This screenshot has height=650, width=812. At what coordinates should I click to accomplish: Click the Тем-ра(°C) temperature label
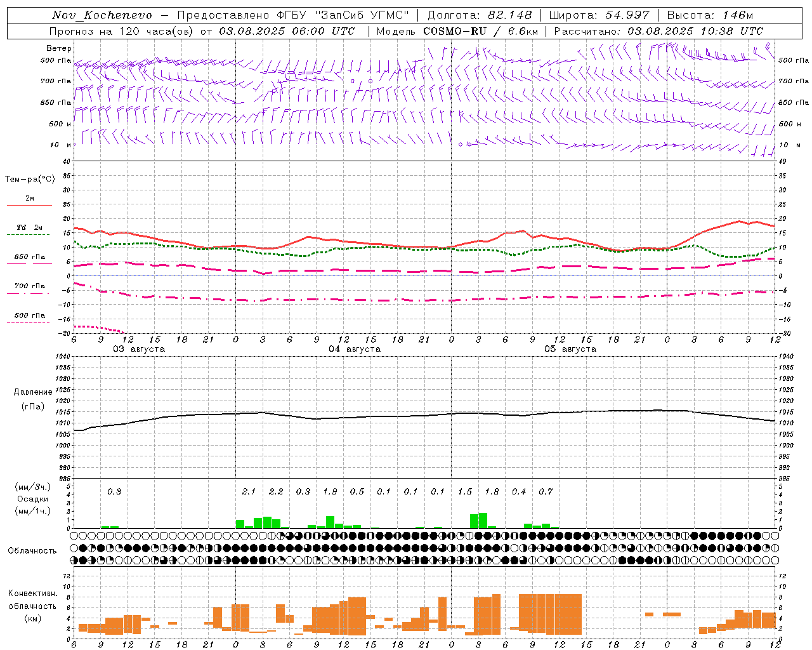point(30,180)
